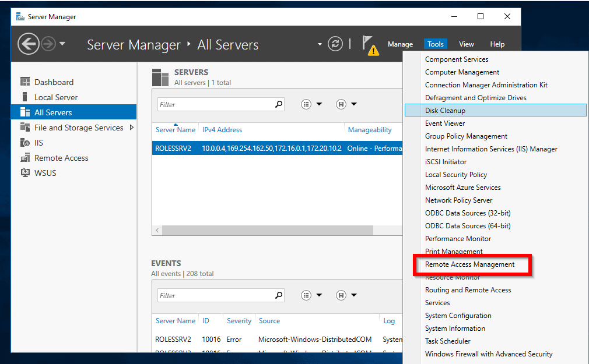The height and width of the screenshot is (364, 589).
Task: Click the save/export icon in EVENTS pane
Action: (x=340, y=295)
